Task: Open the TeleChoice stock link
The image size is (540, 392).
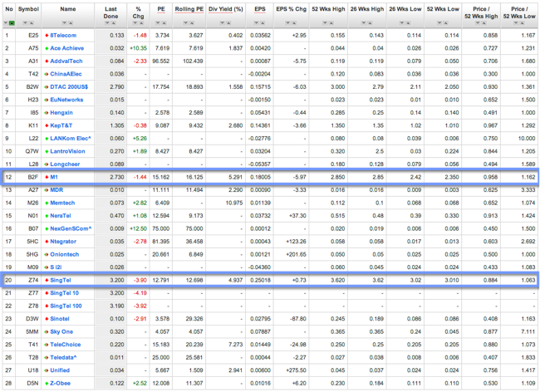Action: (66, 345)
